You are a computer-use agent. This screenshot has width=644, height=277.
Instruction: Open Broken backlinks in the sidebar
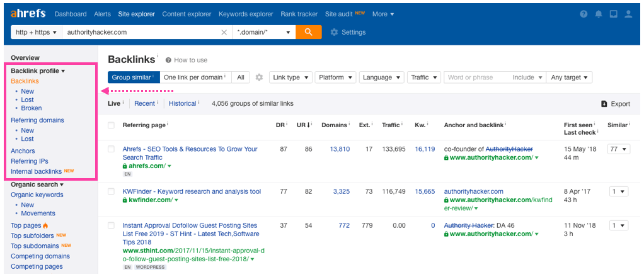click(x=32, y=108)
